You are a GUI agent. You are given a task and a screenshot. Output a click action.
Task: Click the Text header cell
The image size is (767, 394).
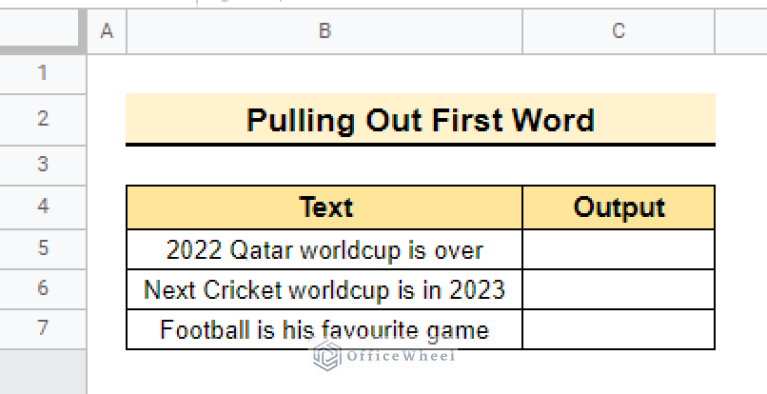(324, 207)
